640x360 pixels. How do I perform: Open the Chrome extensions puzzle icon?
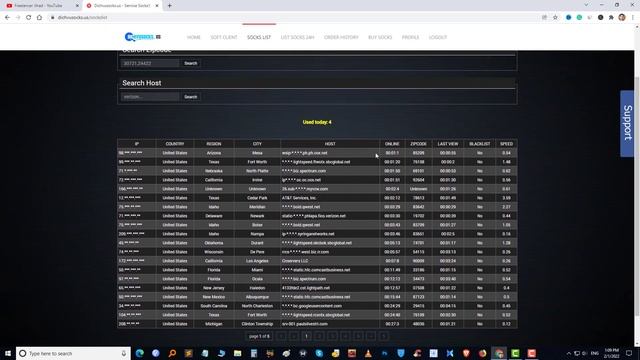(x=611, y=18)
